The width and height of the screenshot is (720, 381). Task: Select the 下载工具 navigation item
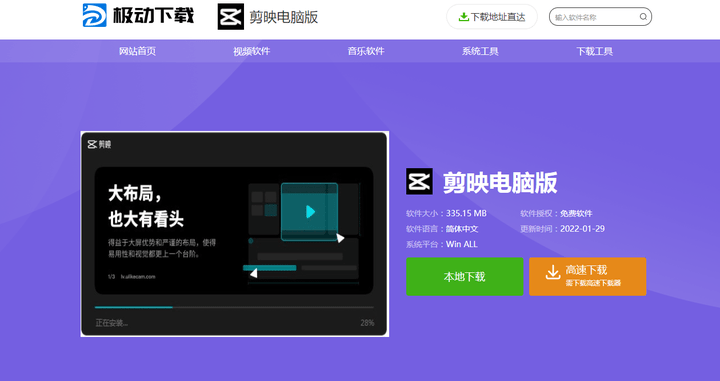click(x=595, y=51)
